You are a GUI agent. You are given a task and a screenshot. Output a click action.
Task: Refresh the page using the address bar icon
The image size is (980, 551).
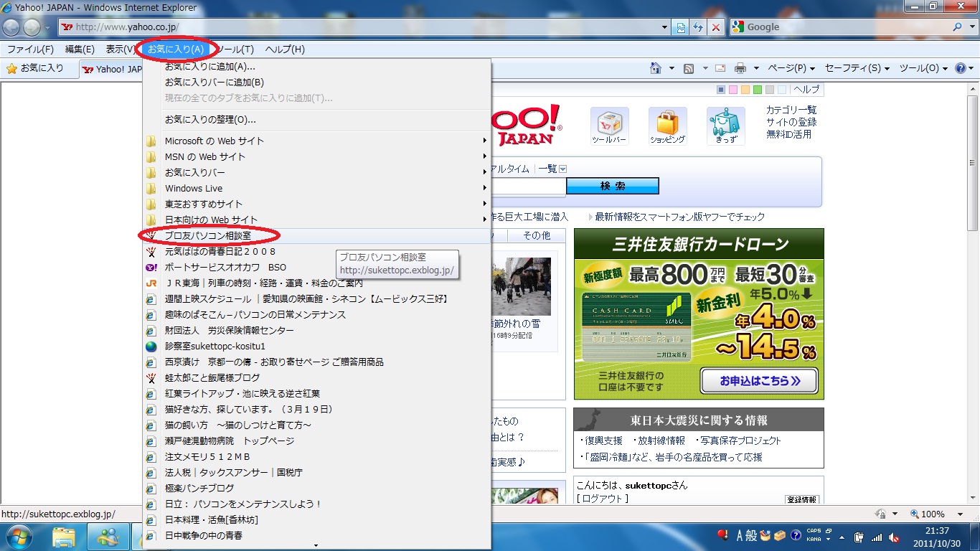pos(698,27)
